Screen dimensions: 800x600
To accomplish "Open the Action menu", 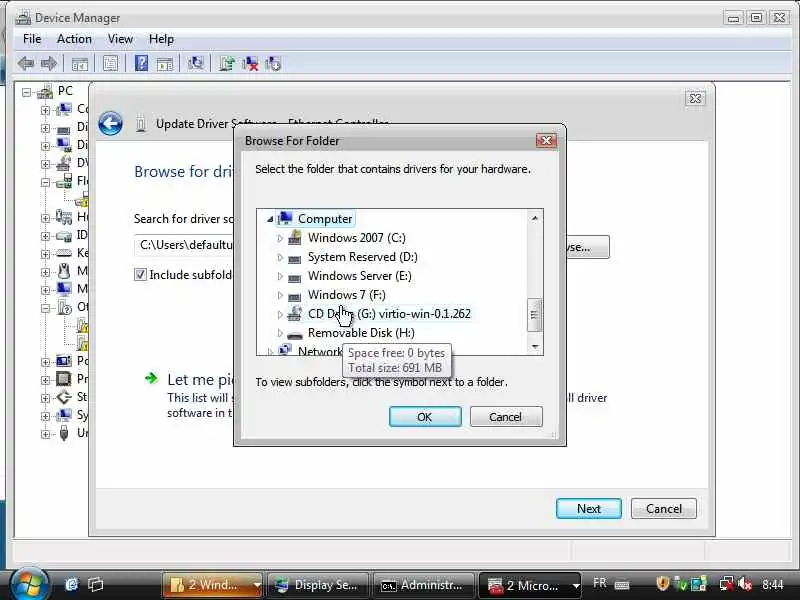I will pyautogui.click(x=74, y=39).
